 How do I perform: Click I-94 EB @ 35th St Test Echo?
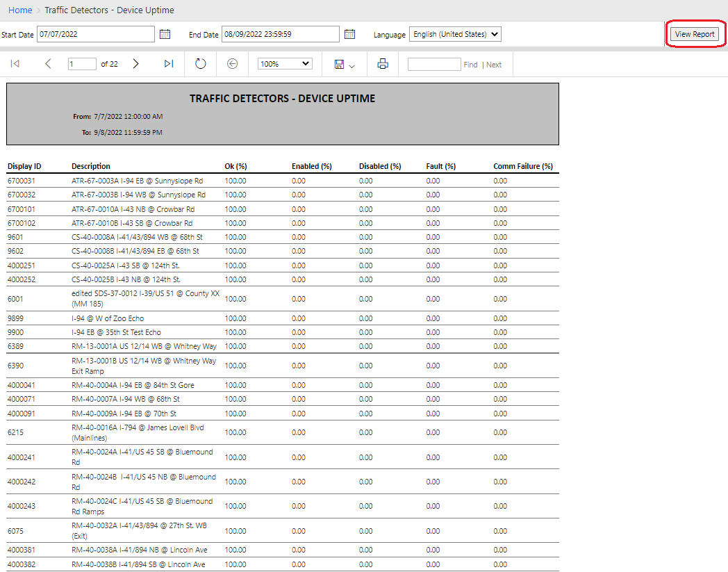(116, 332)
